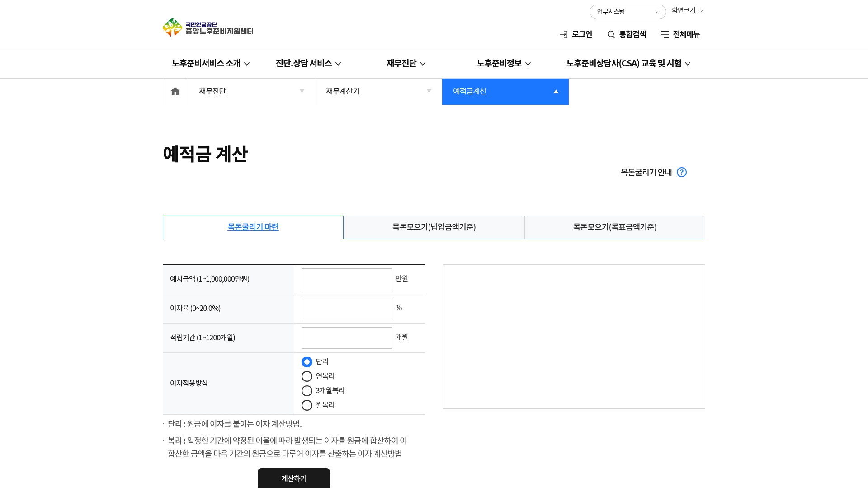Click the 통합검색 magnifier icon
This screenshot has width=868, height=488.
(x=611, y=34)
